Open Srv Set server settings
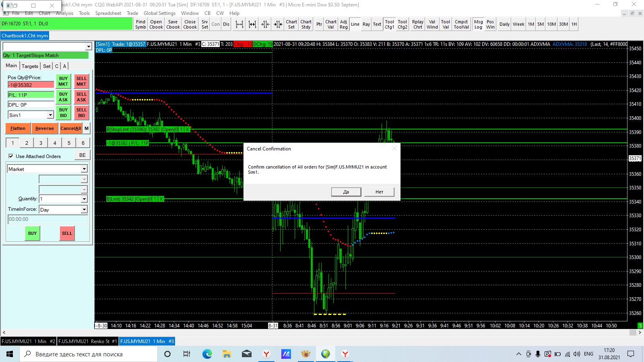Screen dimensions: 644x362 tap(205, 24)
